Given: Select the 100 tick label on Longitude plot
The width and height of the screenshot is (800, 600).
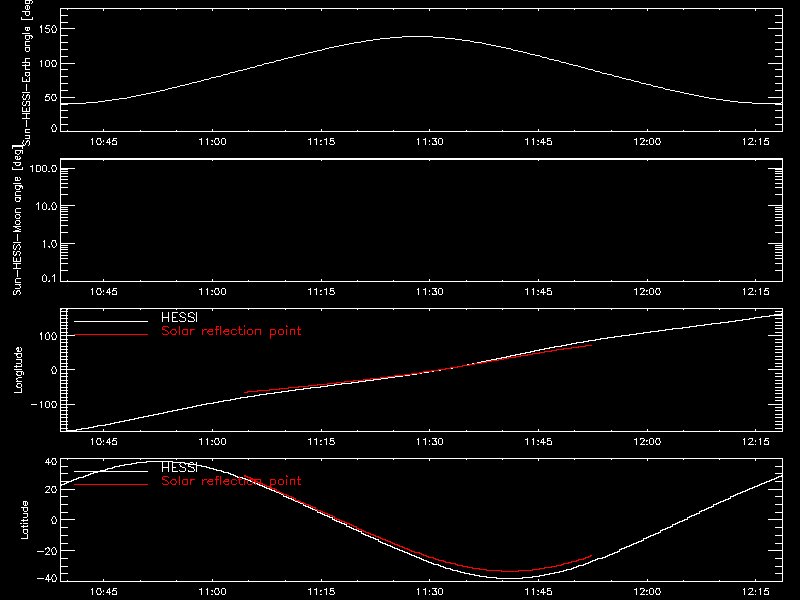Looking at the screenshot, I should [47, 336].
